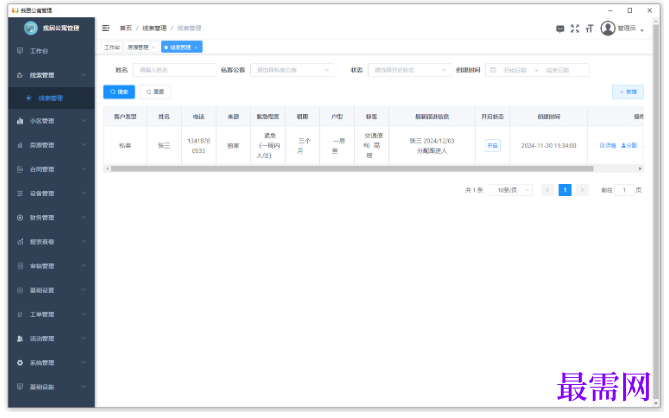The image size is (669, 418).
Task: Open the 私客公客 select dropdown
Action: [x=292, y=70]
